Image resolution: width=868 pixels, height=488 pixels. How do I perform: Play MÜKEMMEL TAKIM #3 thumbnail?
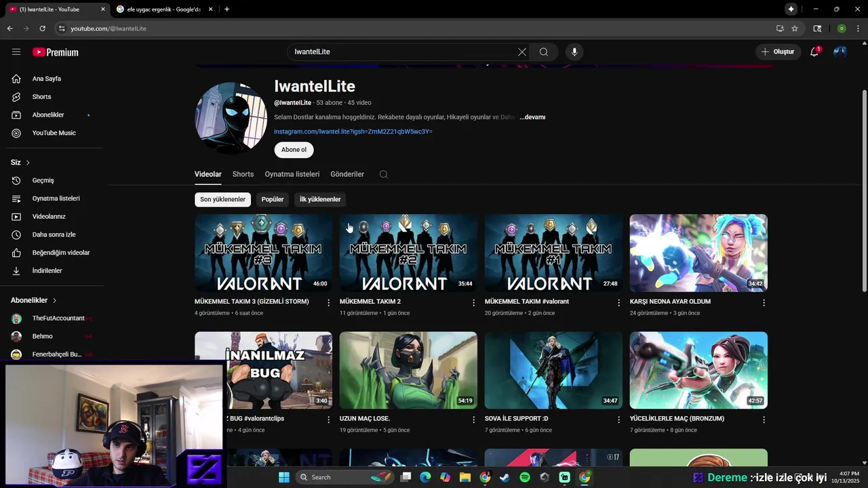[x=263, y=253]
